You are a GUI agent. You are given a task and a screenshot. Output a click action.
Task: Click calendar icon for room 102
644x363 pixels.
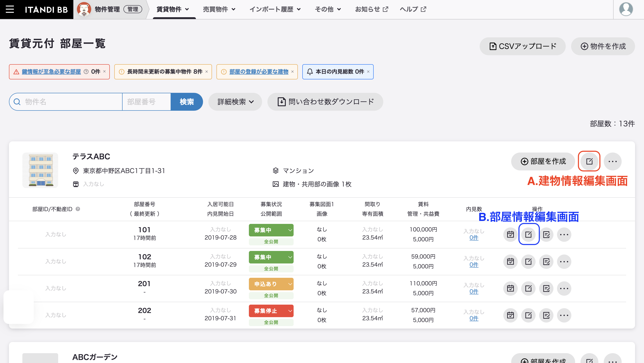point(510,261)
